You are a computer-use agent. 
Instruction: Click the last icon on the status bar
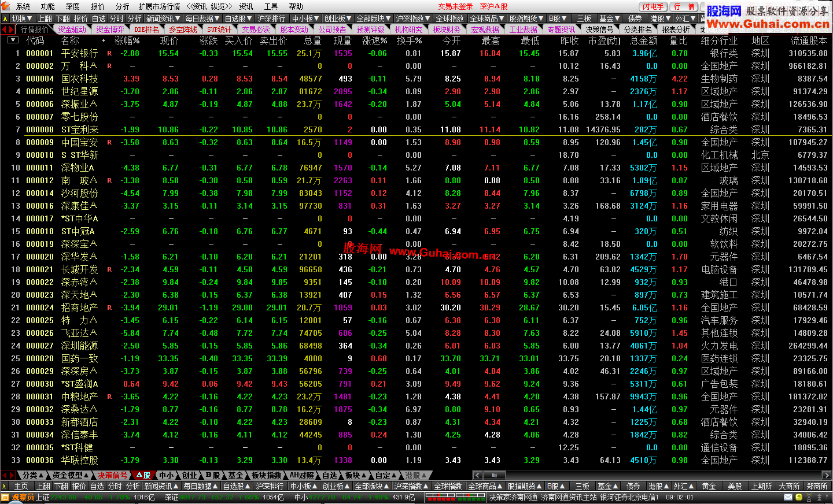pos(826,497)
